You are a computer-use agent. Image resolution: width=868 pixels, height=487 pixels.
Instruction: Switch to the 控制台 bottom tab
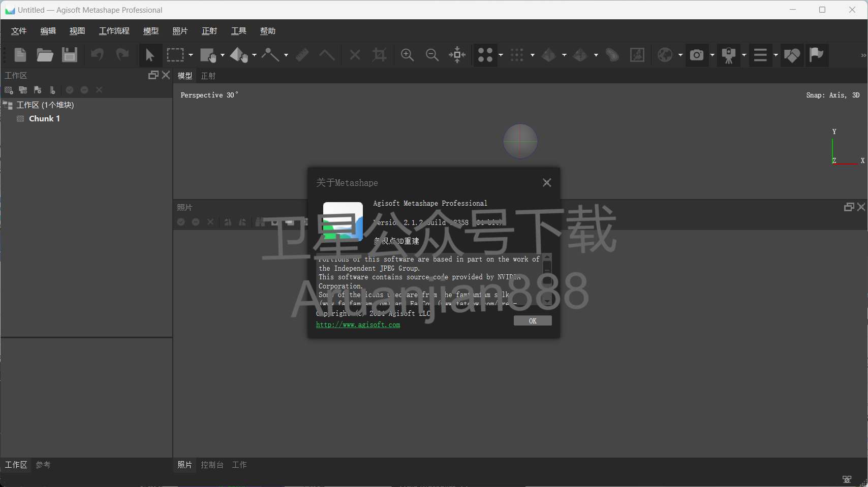(x=212, y=465)
